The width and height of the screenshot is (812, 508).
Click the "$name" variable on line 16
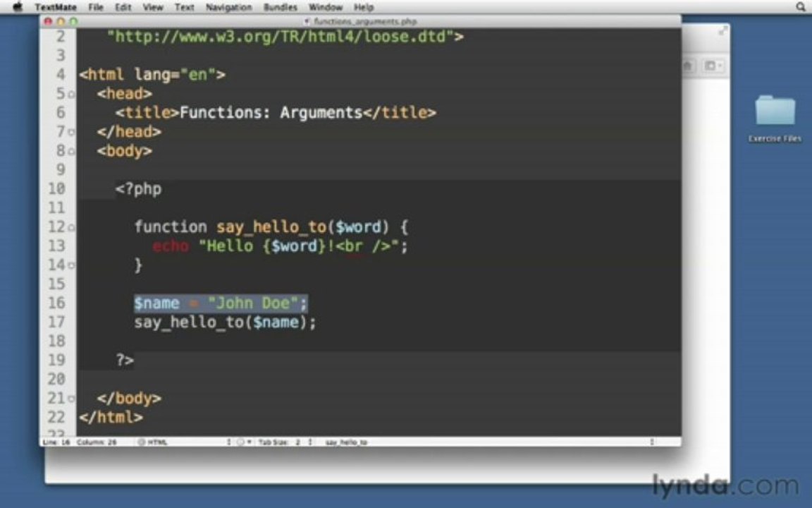(x=157, y=303)
